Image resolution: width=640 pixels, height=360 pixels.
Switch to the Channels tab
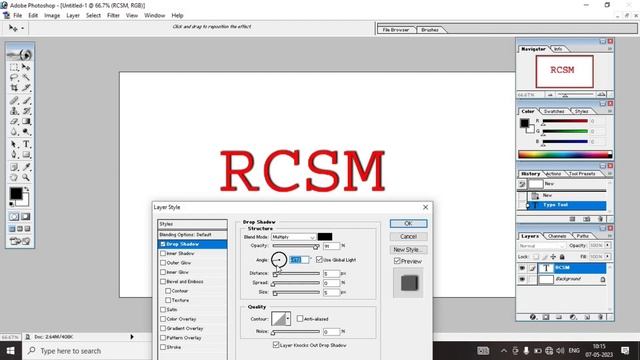pos(557,236)
